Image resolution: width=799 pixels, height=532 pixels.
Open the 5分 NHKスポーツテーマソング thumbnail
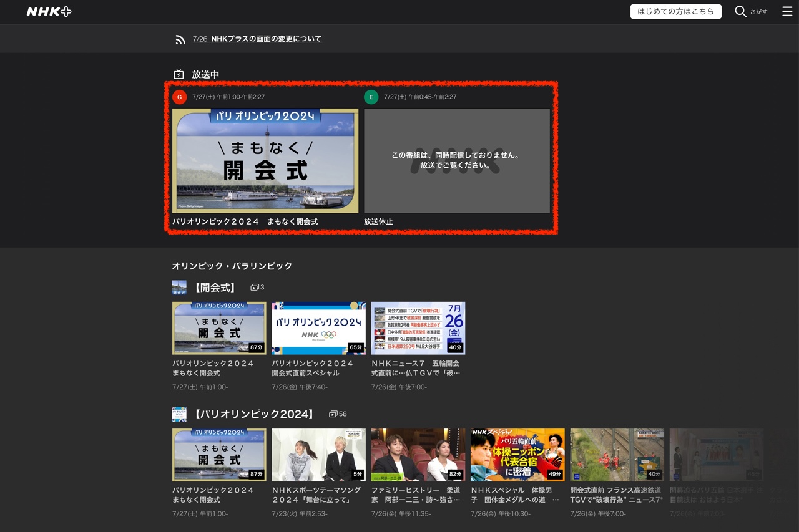click(318, 455)
